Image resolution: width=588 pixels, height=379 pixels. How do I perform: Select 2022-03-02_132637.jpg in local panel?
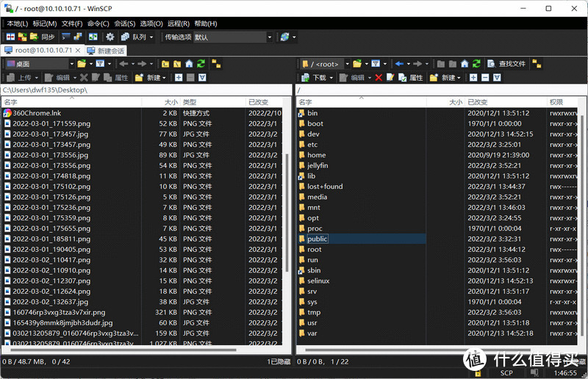point(50,302)
